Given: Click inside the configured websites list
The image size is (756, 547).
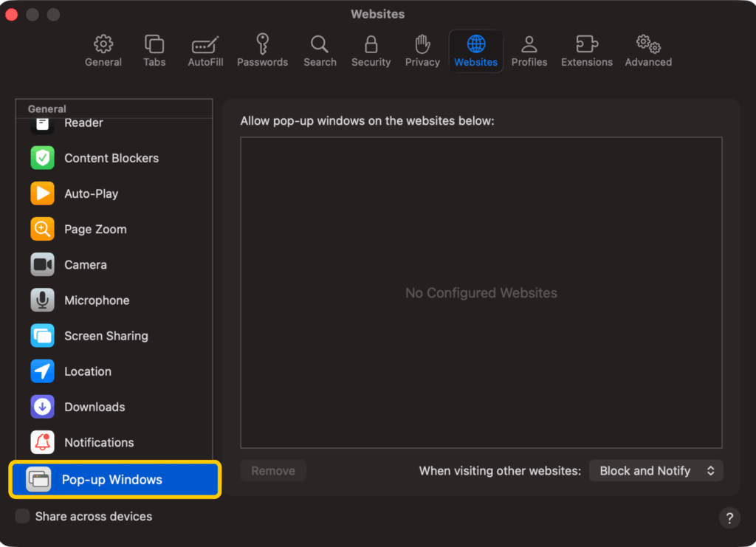Looking at the screenshot, I should (481, 292).
